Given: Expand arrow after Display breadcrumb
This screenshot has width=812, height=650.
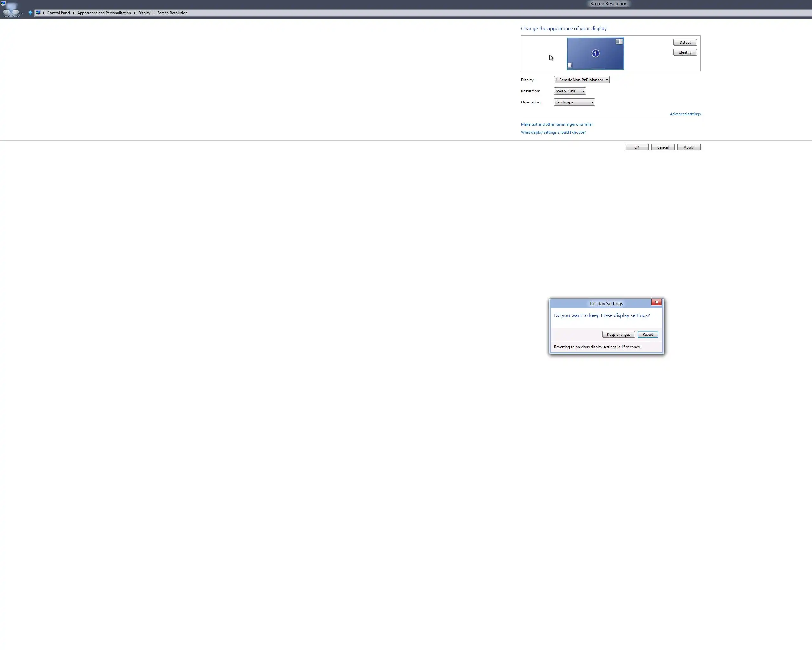Looking at the screenshot, I should 154,13.
